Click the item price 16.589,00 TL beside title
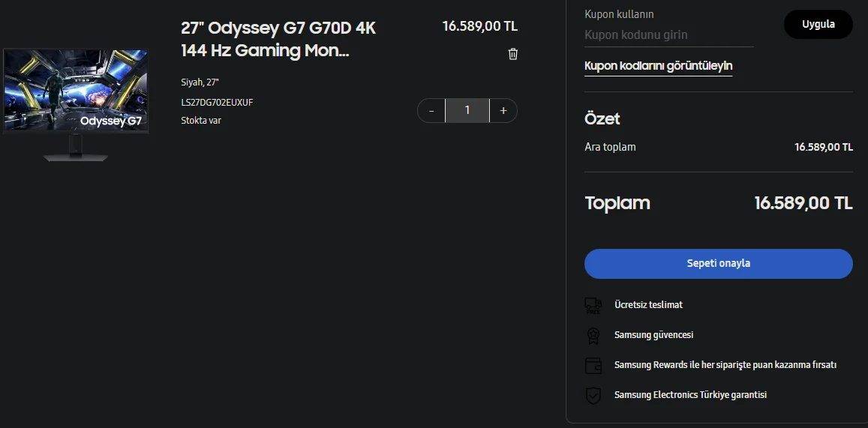 click(480, 26)
